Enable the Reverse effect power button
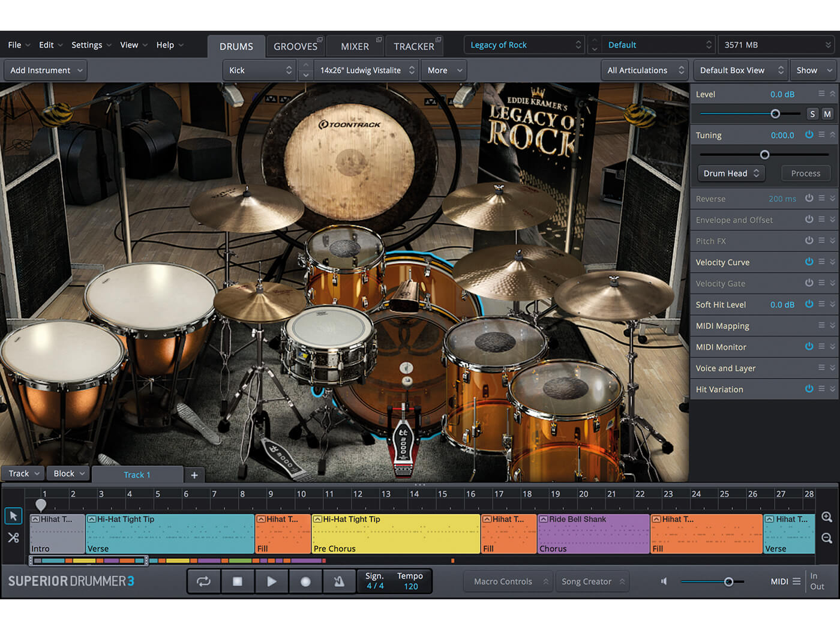The image size is (840, 630). tap(809, 198)
